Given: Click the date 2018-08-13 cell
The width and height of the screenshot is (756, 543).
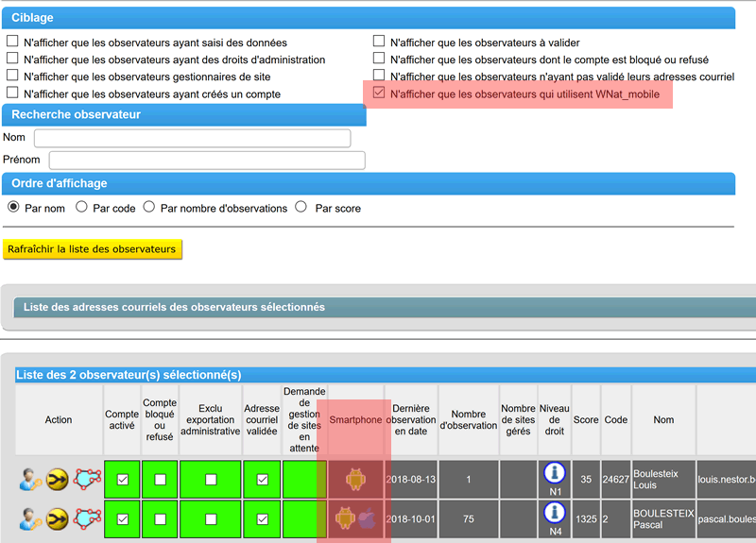Looking at the screenshot, I should (411, 480).
